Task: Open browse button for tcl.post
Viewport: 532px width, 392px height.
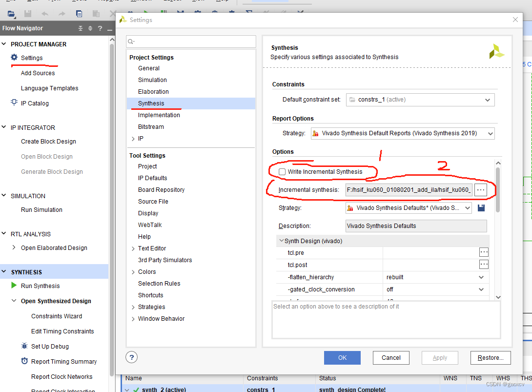Action: click(x=484, y=265)
